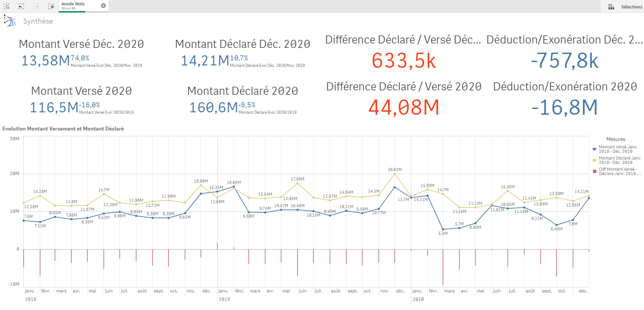Step back one selection

tap(21, 6)
